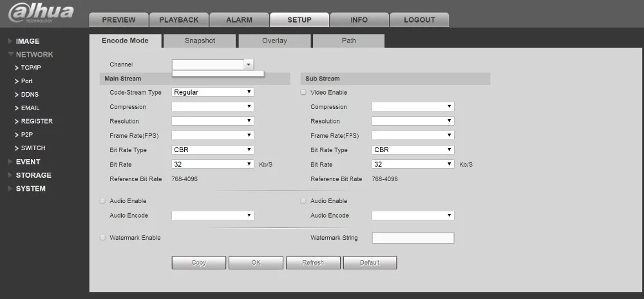This screenshot has width=644, height=299.
Task: Tick Main Stream Audio Enable checkbox
Action: (x=102, y=200)
